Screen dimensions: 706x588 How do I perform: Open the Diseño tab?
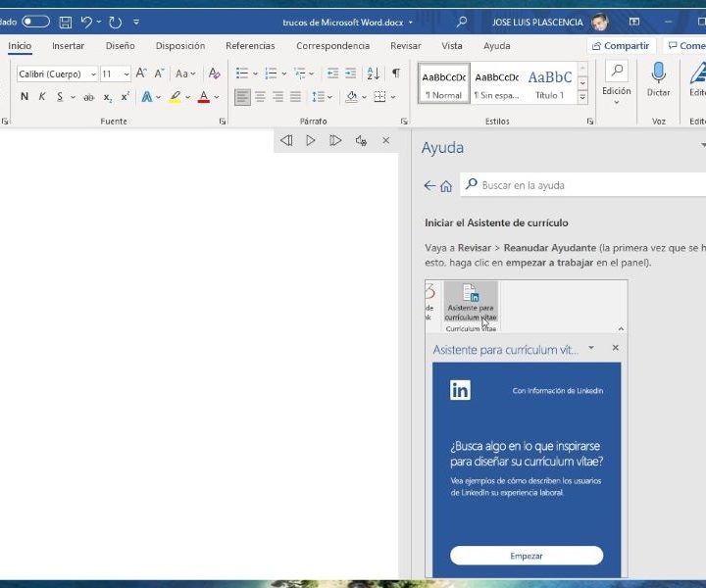(121, 46)
